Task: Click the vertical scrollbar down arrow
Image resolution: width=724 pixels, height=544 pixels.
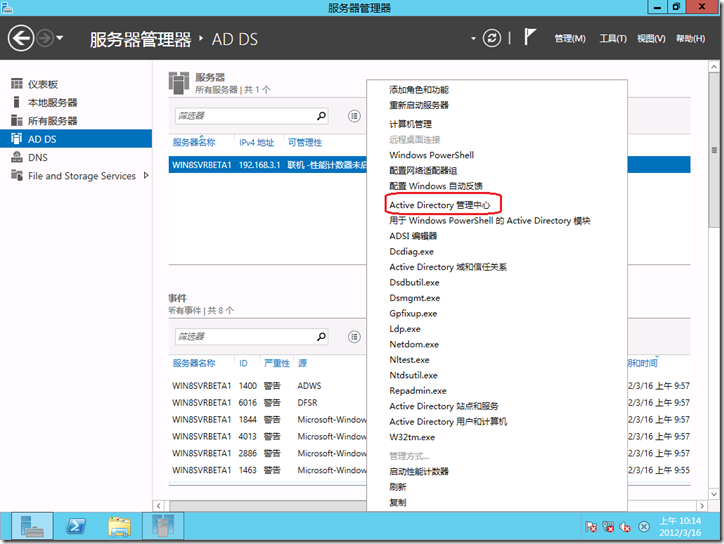Action: coord(714,494)
